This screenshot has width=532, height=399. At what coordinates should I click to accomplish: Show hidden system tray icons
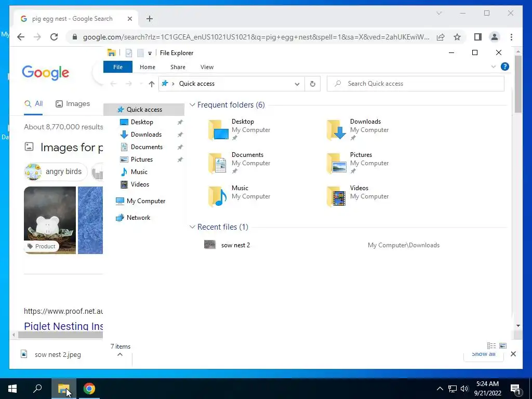[440, 389]
